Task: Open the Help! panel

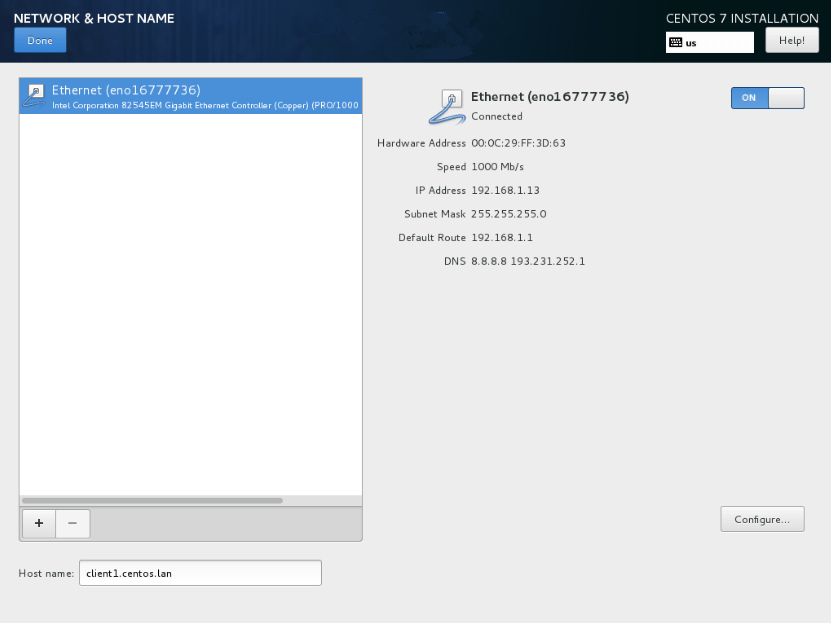Action: (792, 40)
